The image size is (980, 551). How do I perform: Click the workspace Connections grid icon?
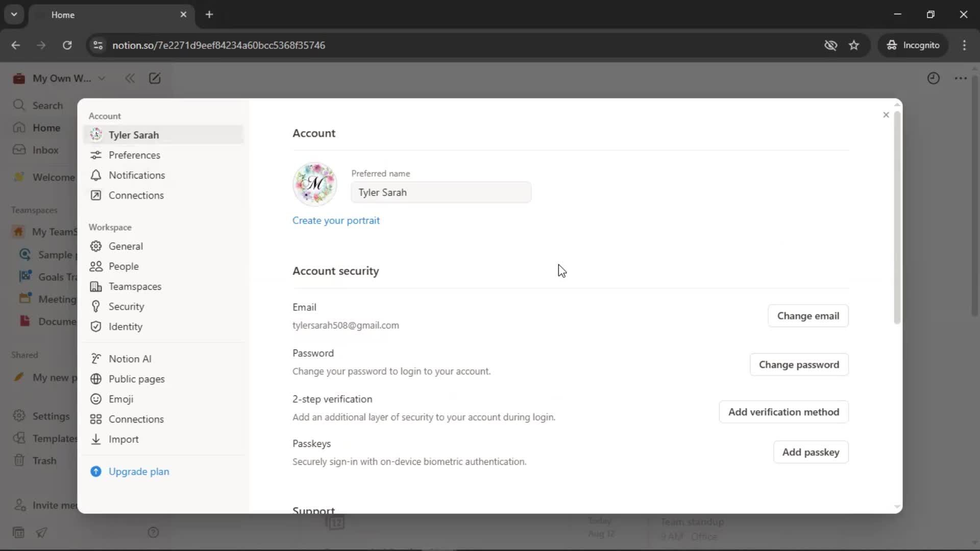coord(96,419)
